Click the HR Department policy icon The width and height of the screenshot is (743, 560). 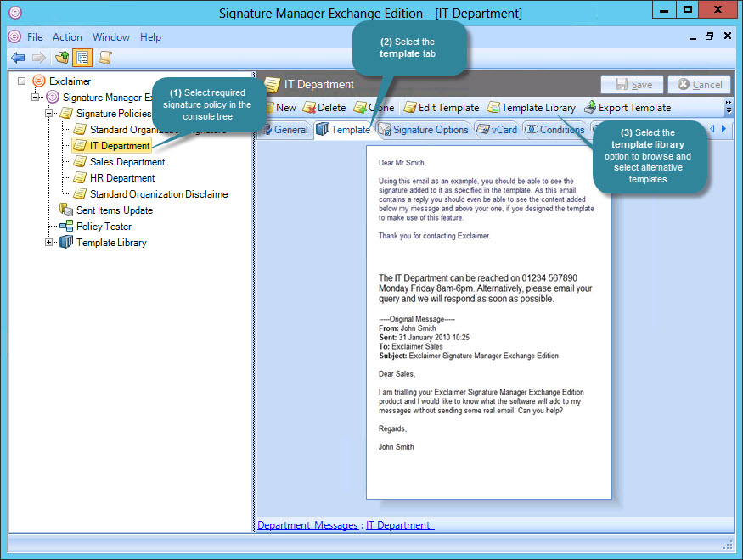click(x=80, y=177)
